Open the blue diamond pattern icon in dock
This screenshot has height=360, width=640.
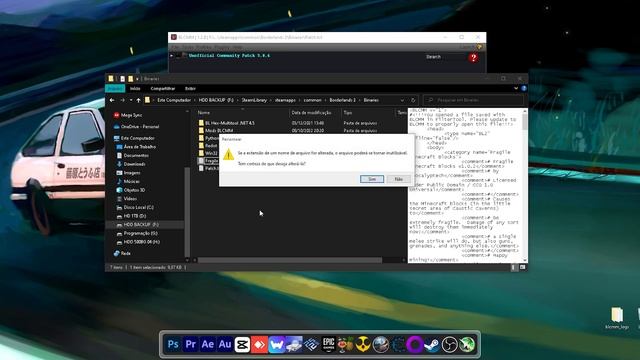[311, 344]
